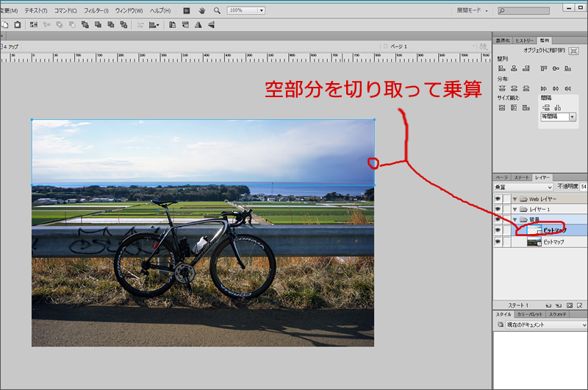Click the Flip Horizontal icon
Screen dimensions: 588x390
pyautogui.click(x=198, y=25)
